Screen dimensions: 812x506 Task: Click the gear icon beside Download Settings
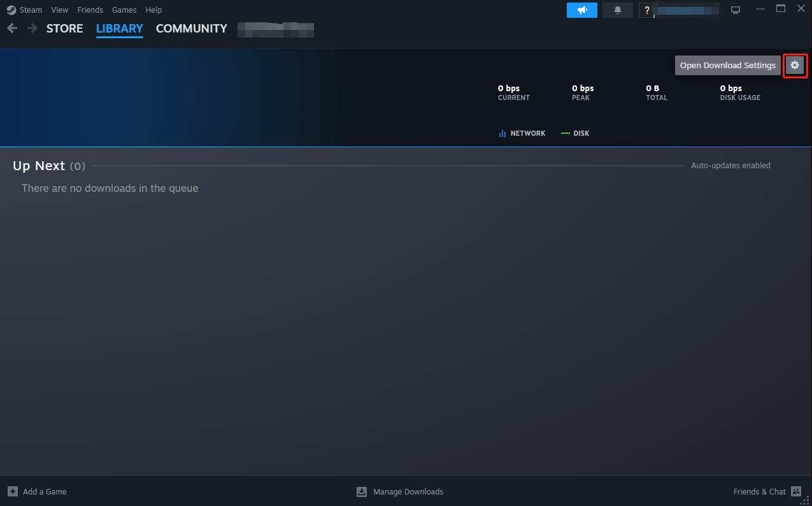coord(794,65)
